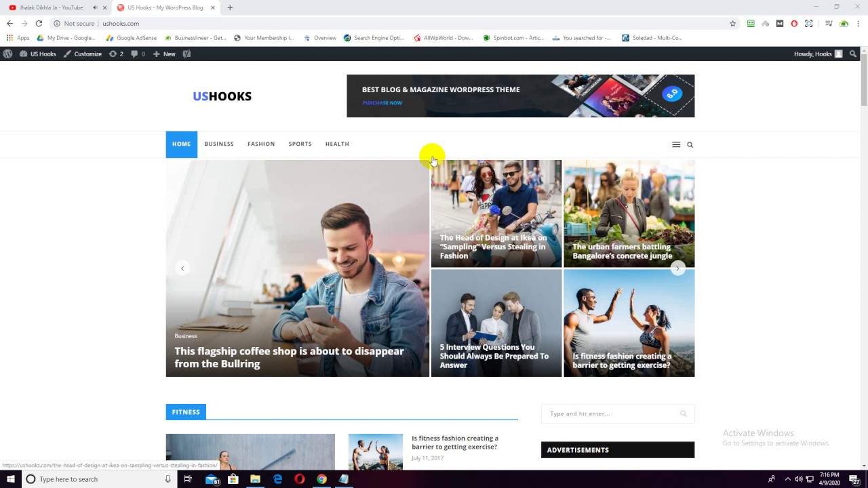Click the site search magnifier icon
This screenshot has width=868, height=488.
click(x=690, y=144)
